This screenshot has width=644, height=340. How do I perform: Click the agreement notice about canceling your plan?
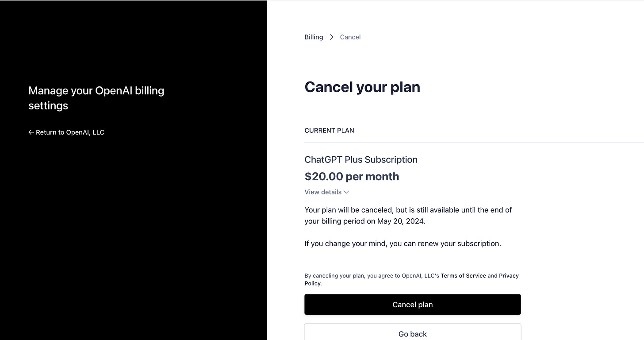pyautogui.click(x=372, y=275)
